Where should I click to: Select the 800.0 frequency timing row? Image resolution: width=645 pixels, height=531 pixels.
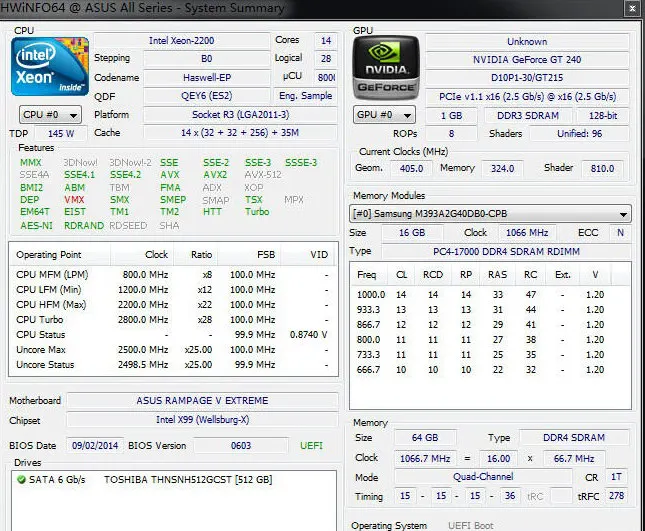pos(490,340)
